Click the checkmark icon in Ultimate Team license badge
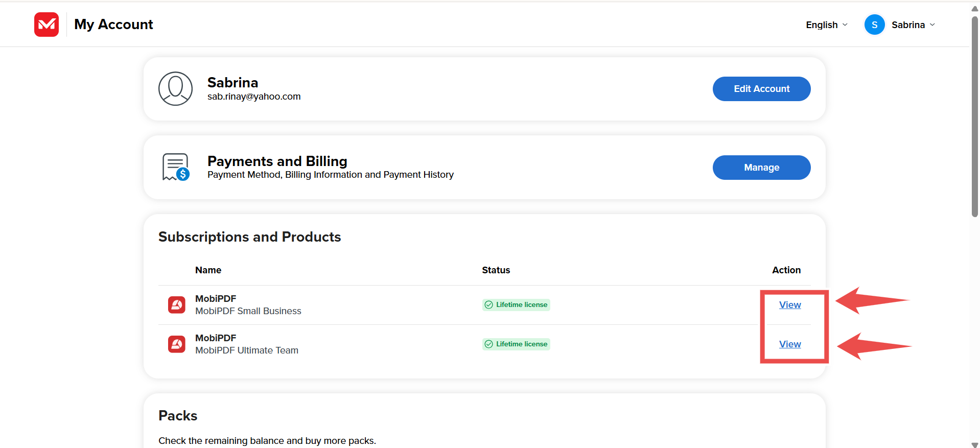Image resolution: width=980 pixels, height=448 pixels. [x=488, y=344]
